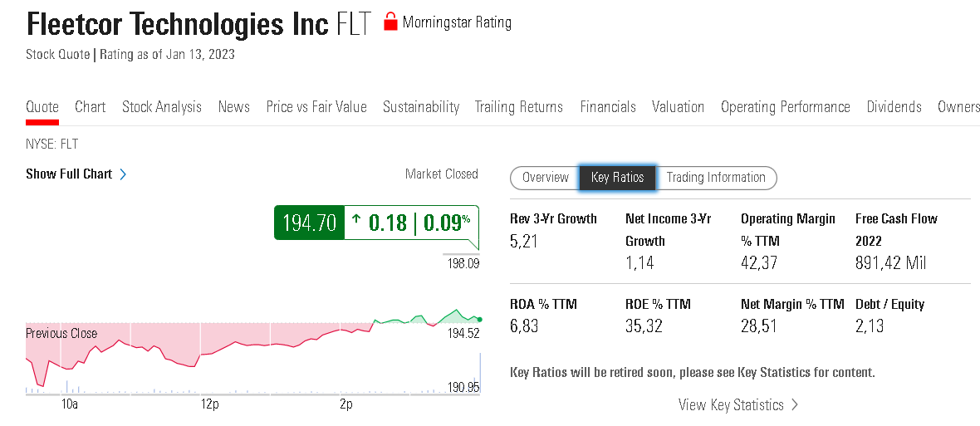
Task: Click ROE % TTM value 35,32
Action: click(644, 326)
